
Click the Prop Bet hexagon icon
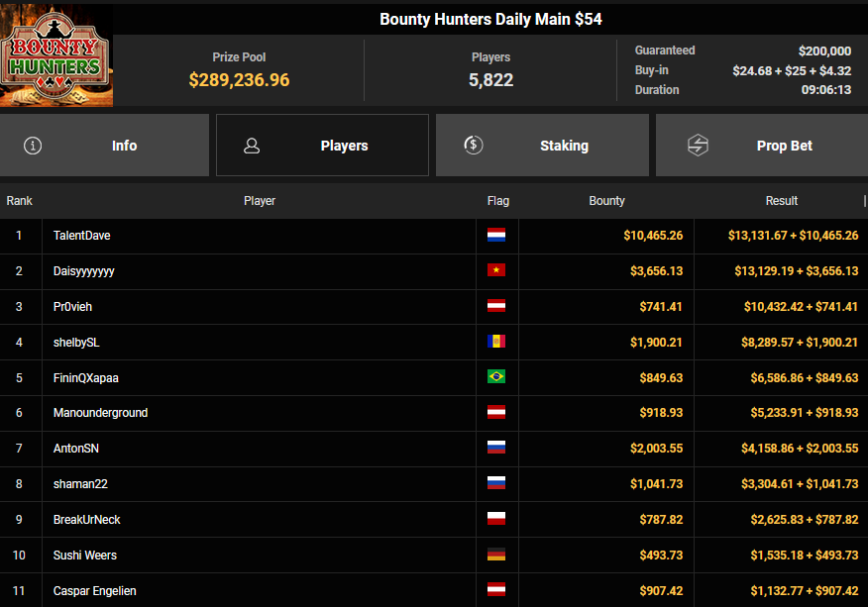coord(698,146)
